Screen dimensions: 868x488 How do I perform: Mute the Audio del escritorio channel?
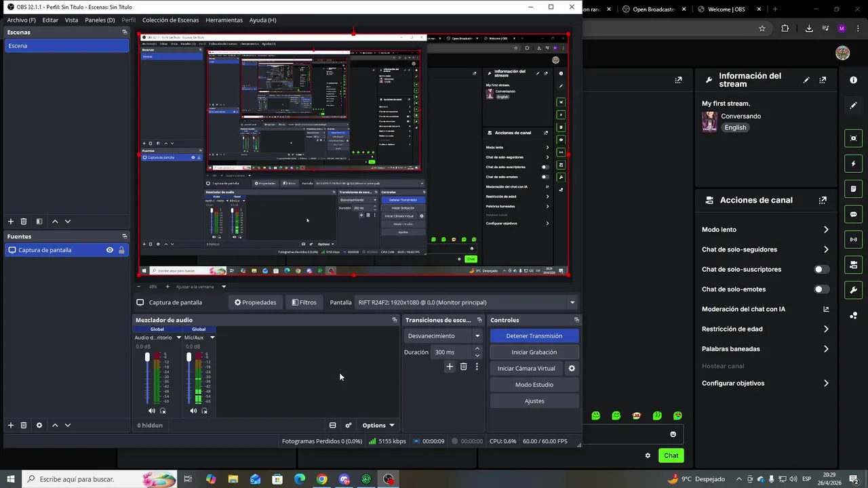152,411
